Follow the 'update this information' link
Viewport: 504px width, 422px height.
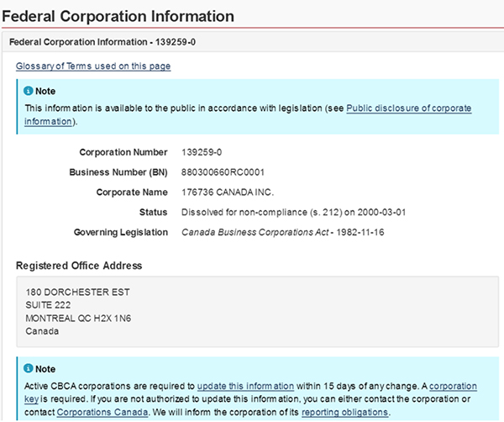245,386
